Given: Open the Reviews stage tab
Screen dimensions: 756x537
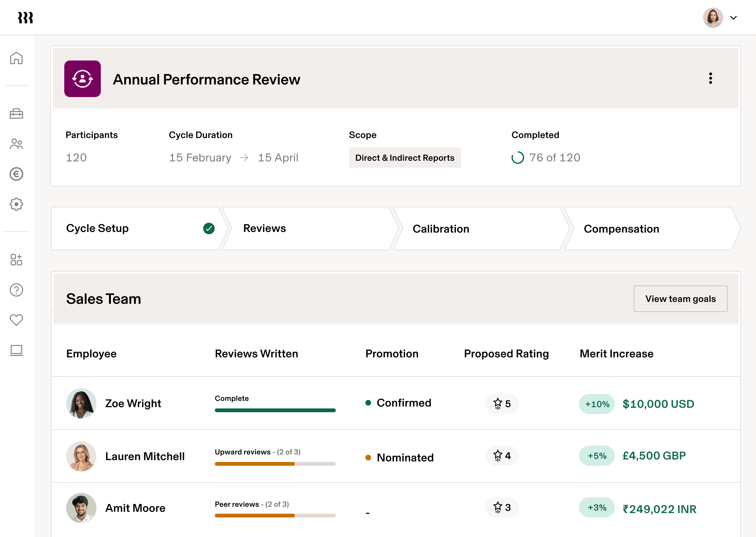Looking at the screenshot, I should [264, 228].
